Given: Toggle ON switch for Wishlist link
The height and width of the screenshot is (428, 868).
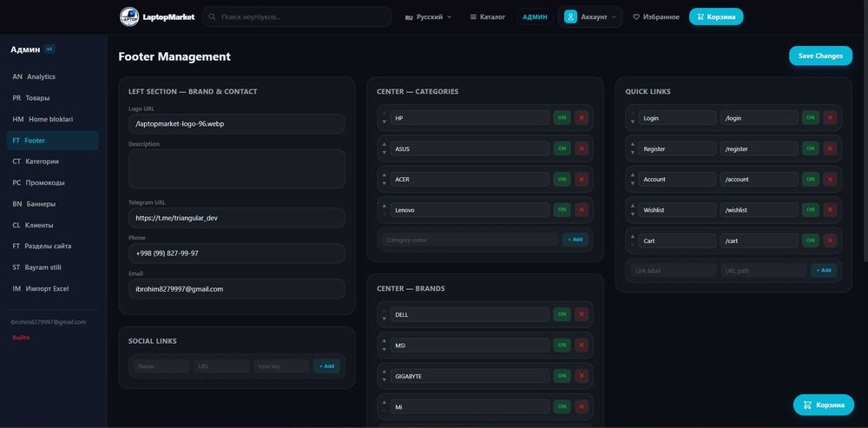Looking at the screenshot, I should (811, 210).
